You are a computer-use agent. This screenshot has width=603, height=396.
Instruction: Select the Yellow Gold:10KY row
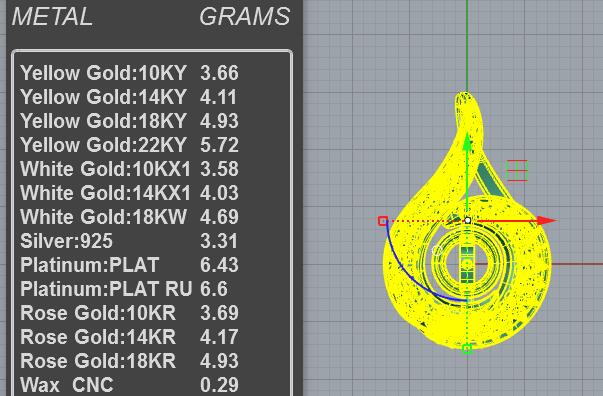point(129,73)
